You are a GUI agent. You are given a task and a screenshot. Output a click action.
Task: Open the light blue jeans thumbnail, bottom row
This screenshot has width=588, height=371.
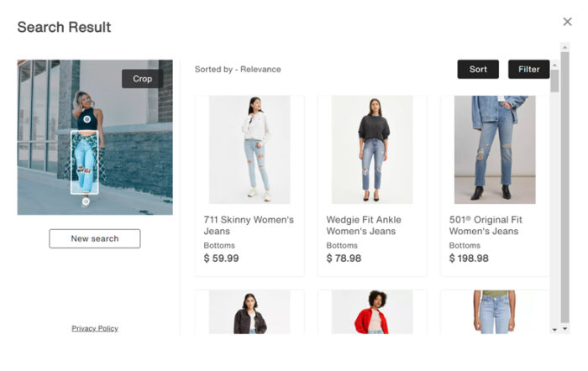pyautogui.click(x=495, y=311)
